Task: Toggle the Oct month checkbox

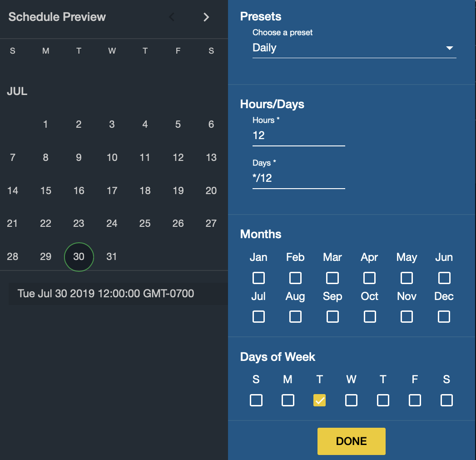Action: [x=370, y=316]
